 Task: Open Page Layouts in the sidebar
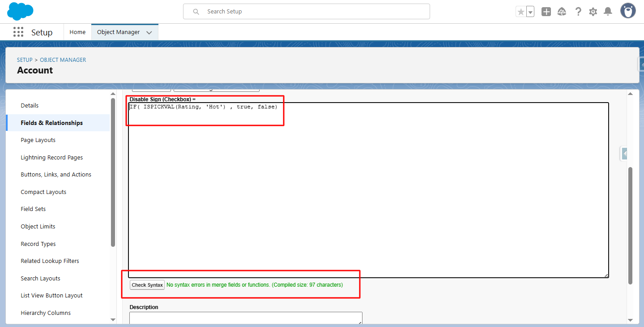38,140
